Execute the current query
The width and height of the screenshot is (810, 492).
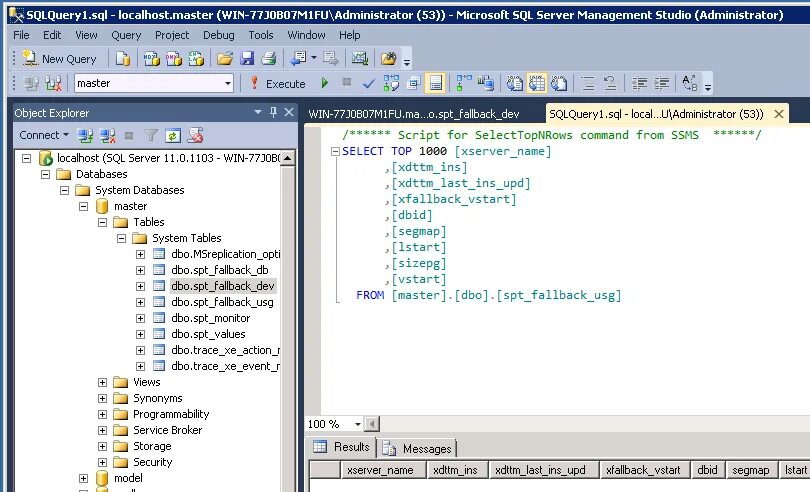(x=278, y=83)
